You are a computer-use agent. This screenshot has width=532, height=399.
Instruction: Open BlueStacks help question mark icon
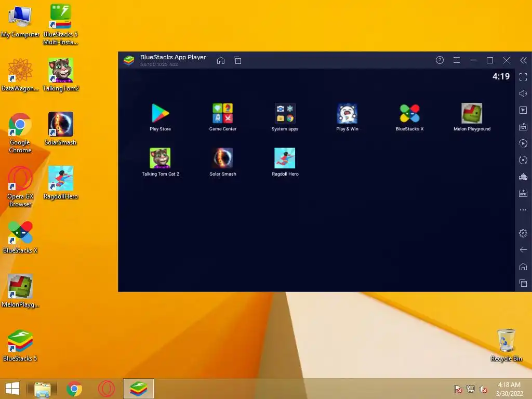(440, 60)
